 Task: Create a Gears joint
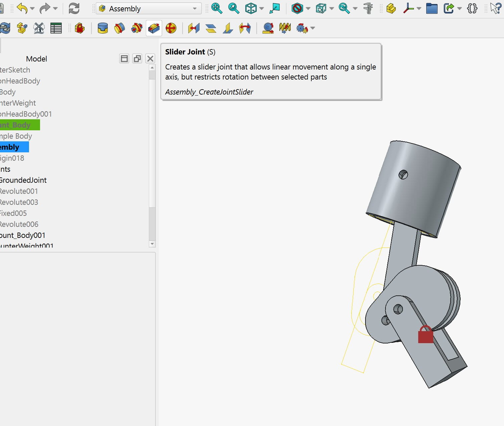click(x=302, y=28)
